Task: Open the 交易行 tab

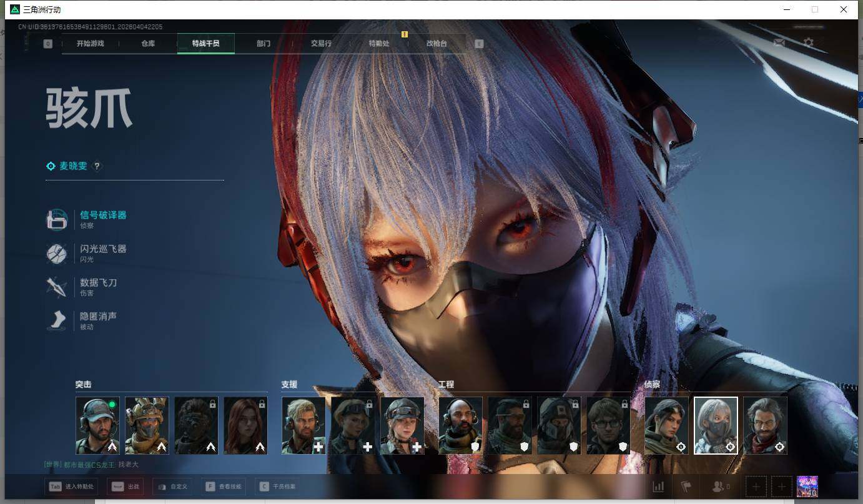Action: coord(321,44)
